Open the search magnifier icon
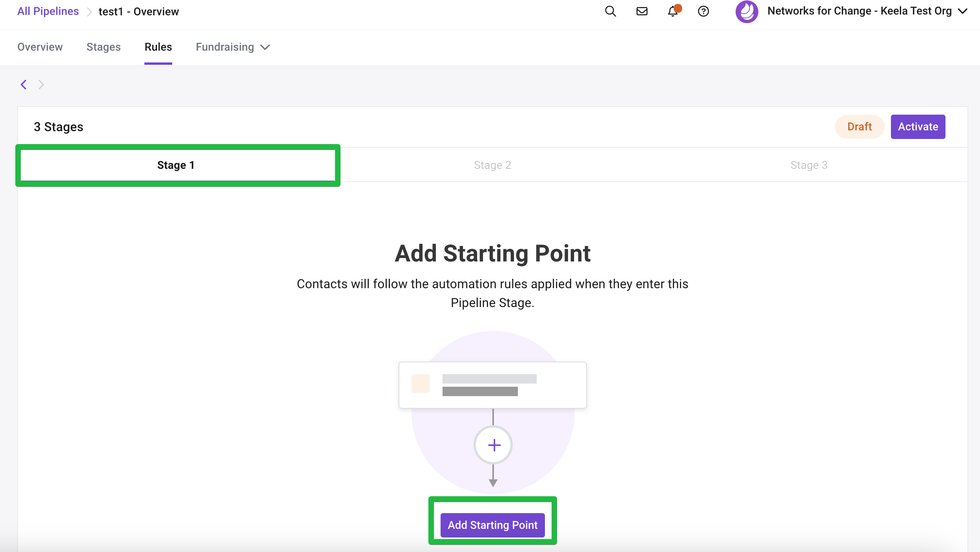980x552 pixels. [610, 11]
